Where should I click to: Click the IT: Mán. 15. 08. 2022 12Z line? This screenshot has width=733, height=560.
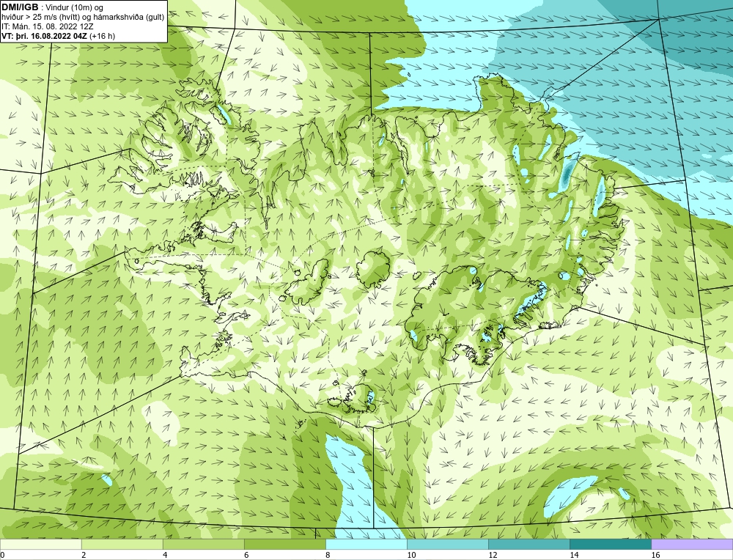[x=48, y=26]
